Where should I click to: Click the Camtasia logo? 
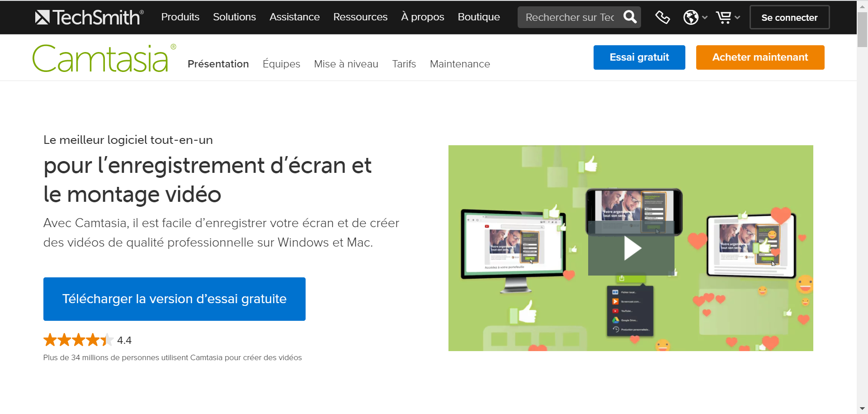(104, 58)
